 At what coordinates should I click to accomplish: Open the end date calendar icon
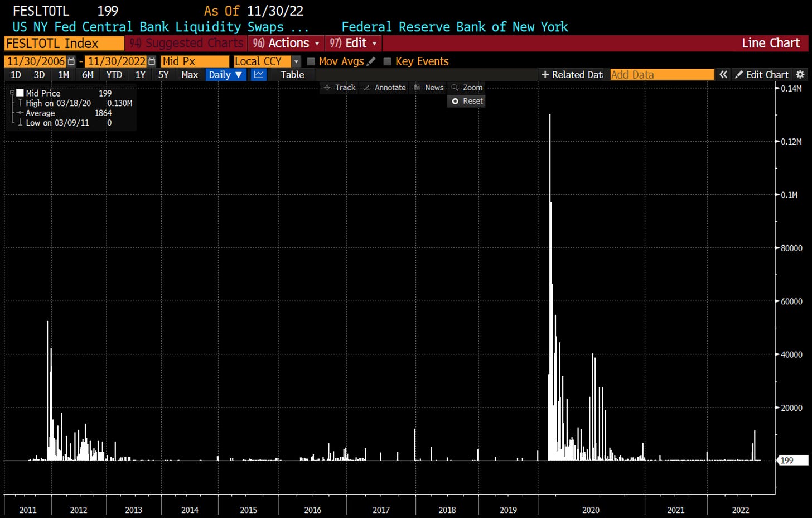[x=151, y=61]
